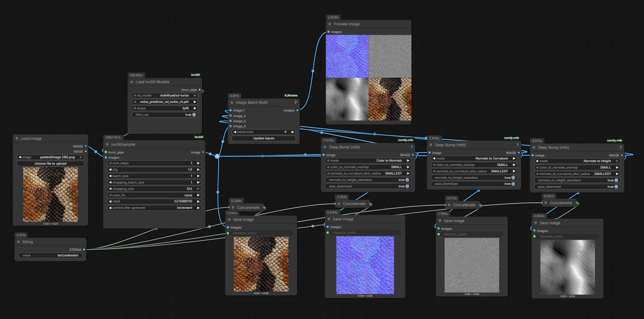Click the String value field tex\snakeskin

[50, 256]
